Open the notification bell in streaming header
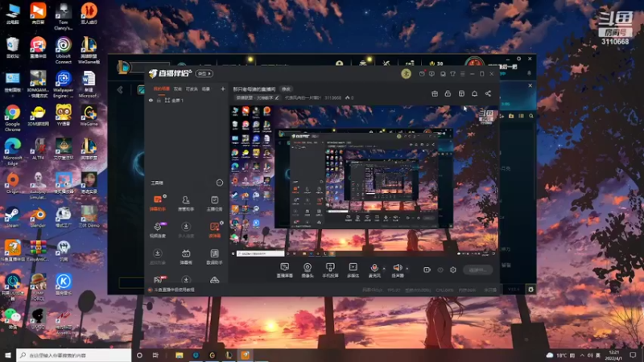This screenshot has height=362, width=644. 474,93
